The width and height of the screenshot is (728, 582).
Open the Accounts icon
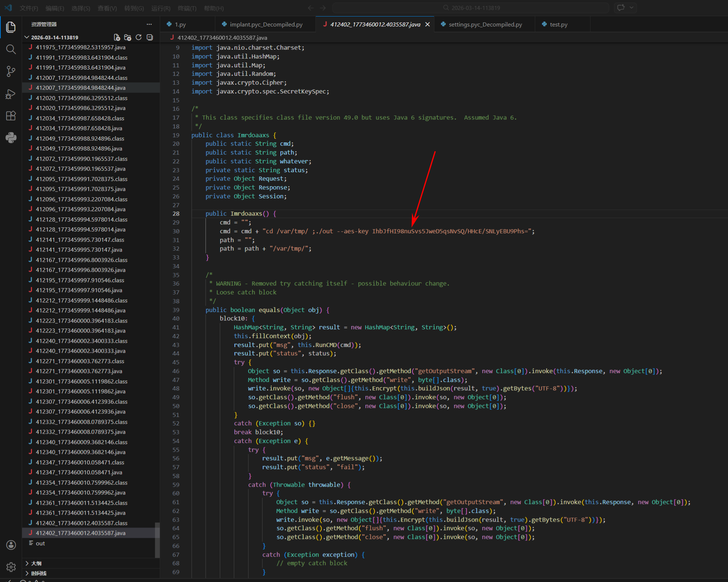point(11,545)
